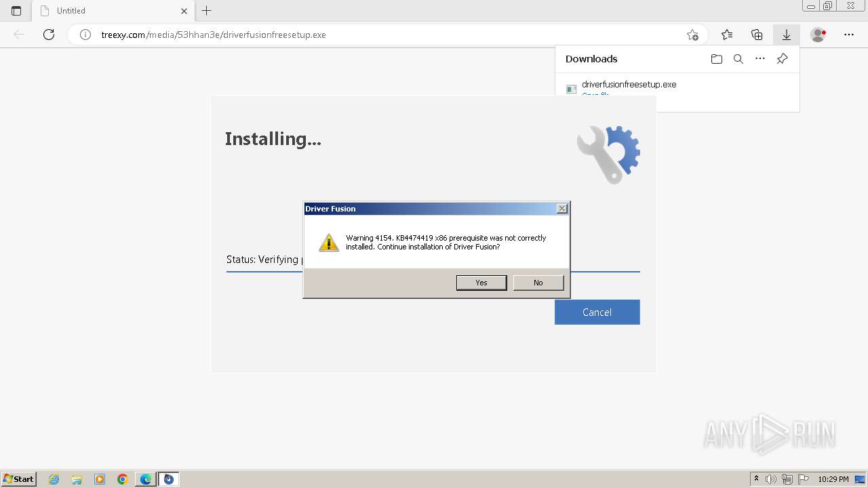Click the treexy.com address bar

click(387, 35)
